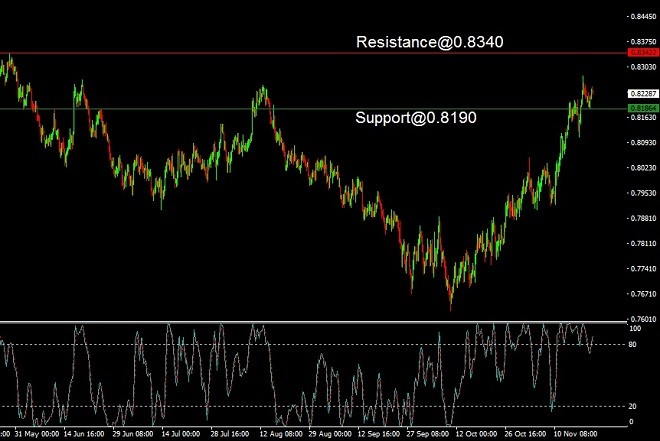Click the 0.78110 price axis label
Viewport: 660px width, 441px height.
pos(643,244)
